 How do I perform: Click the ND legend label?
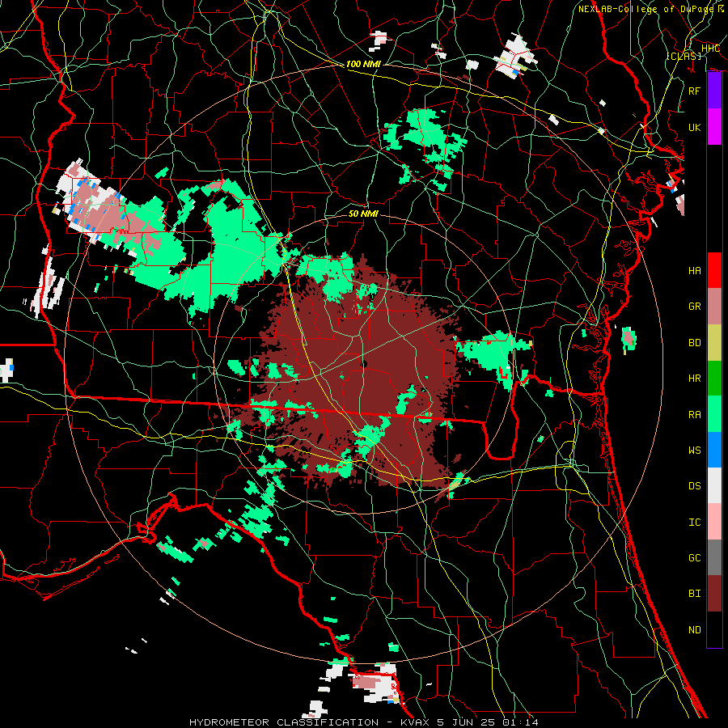coord(695,629)
